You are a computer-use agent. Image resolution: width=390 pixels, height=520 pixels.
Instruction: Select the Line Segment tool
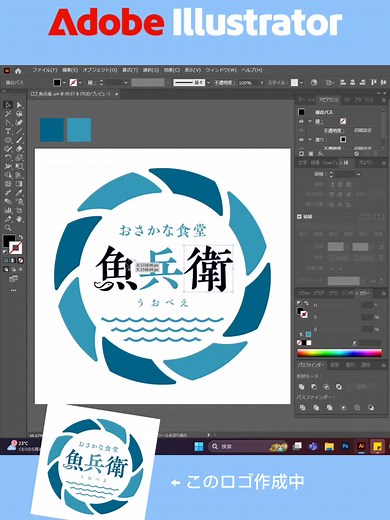(19, 131)
